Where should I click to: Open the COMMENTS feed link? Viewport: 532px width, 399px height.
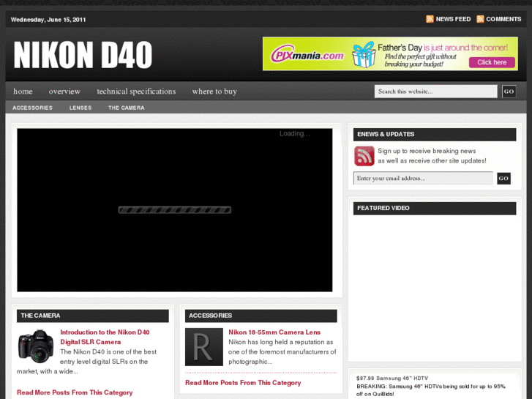[503, 19]
